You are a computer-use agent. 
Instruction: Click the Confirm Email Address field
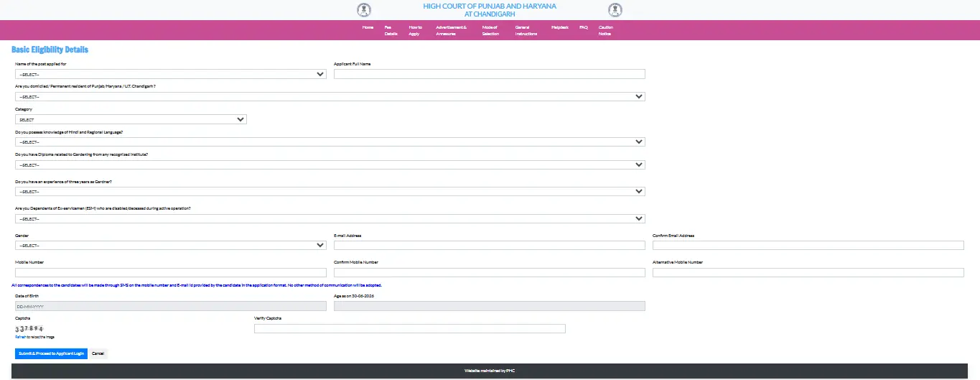point(808,245)
